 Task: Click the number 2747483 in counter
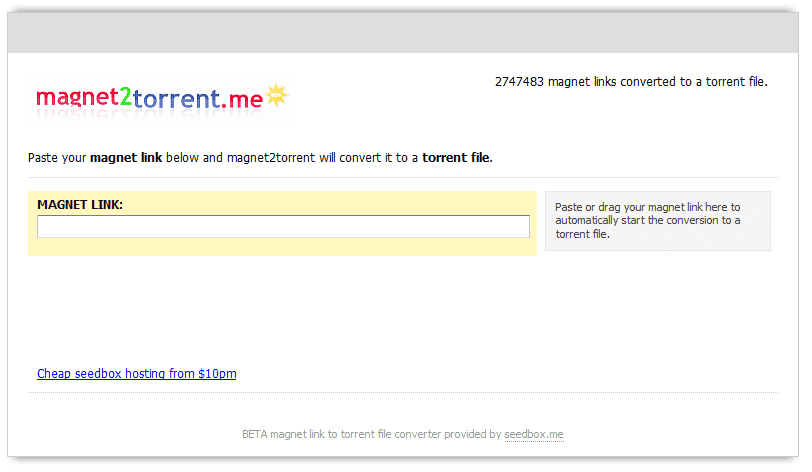pos(519,82)
